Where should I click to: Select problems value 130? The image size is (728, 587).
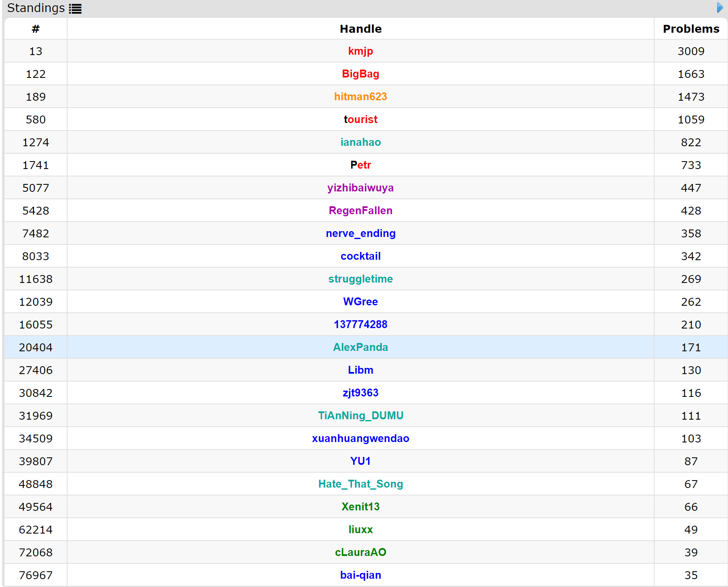691,370
